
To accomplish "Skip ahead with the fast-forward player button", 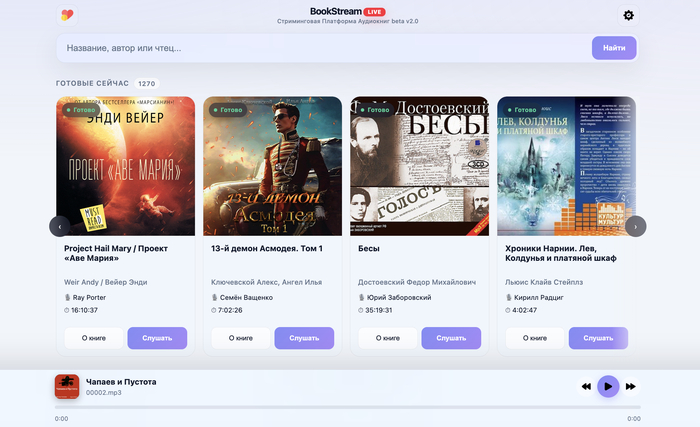I will 630,386.
